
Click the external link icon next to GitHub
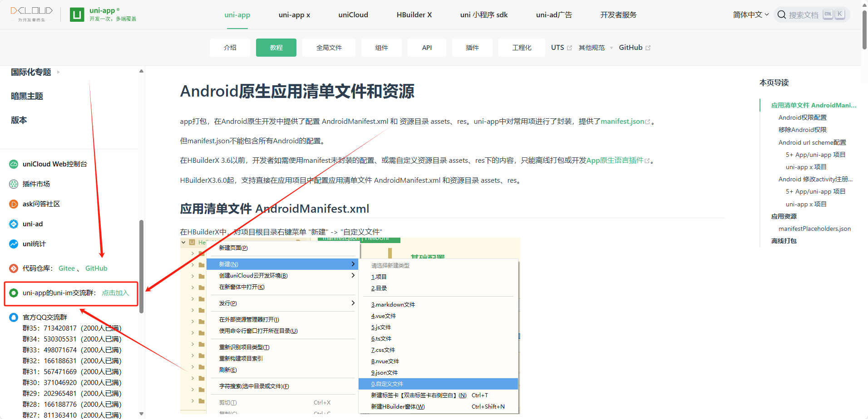(648, 48)
